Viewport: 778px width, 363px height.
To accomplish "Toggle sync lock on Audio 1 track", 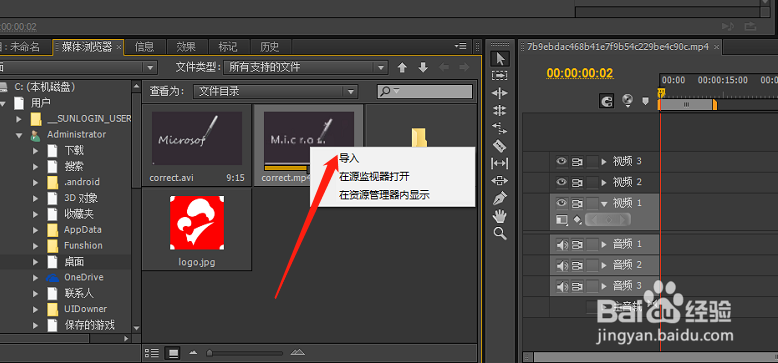I will [x=577, y=244].
